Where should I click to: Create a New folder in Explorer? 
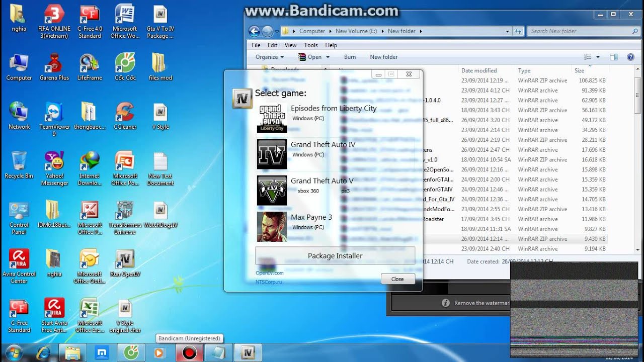383,57
